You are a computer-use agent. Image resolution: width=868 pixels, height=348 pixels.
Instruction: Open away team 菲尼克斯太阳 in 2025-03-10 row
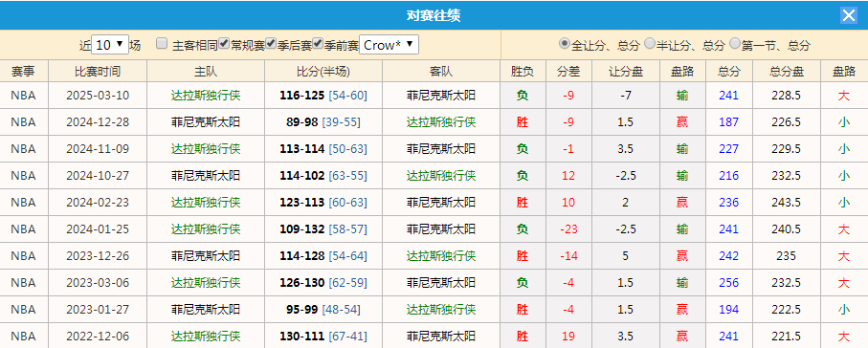441,96
